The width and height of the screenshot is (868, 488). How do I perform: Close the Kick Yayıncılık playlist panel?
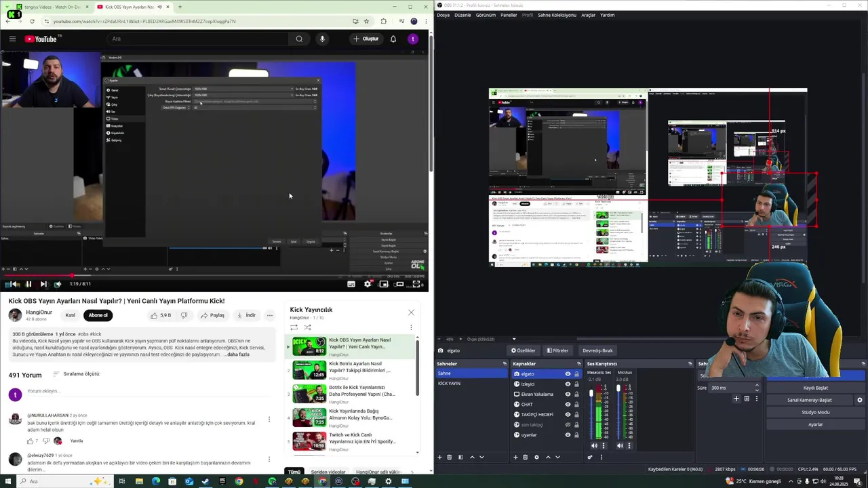[x=411, y=312]
